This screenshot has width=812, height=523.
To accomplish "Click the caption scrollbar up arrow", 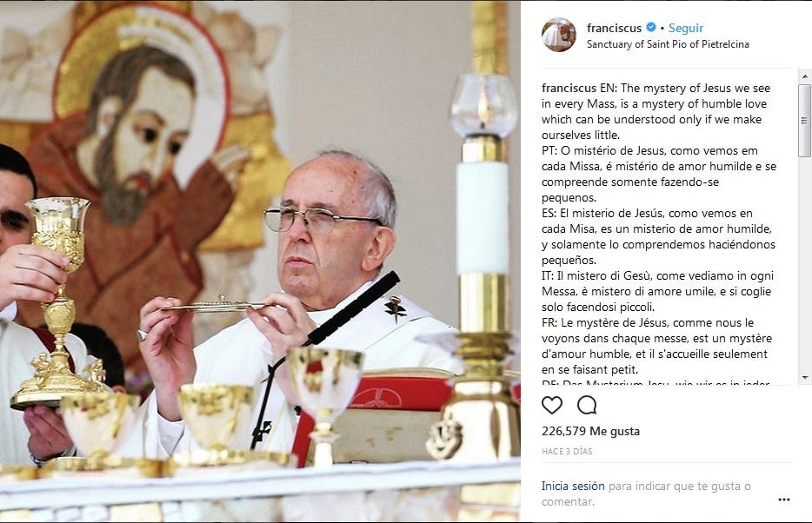I will click(804, 76).
